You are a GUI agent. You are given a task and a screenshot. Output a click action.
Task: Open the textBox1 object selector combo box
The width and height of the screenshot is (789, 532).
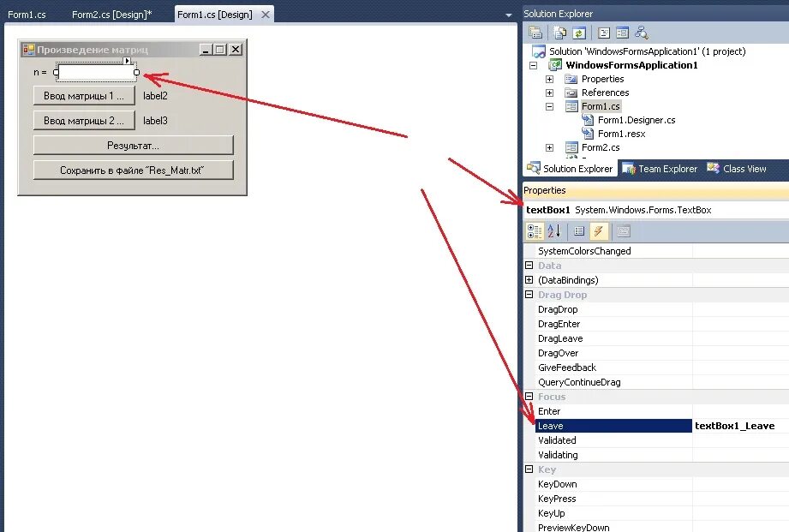[656, 210]
